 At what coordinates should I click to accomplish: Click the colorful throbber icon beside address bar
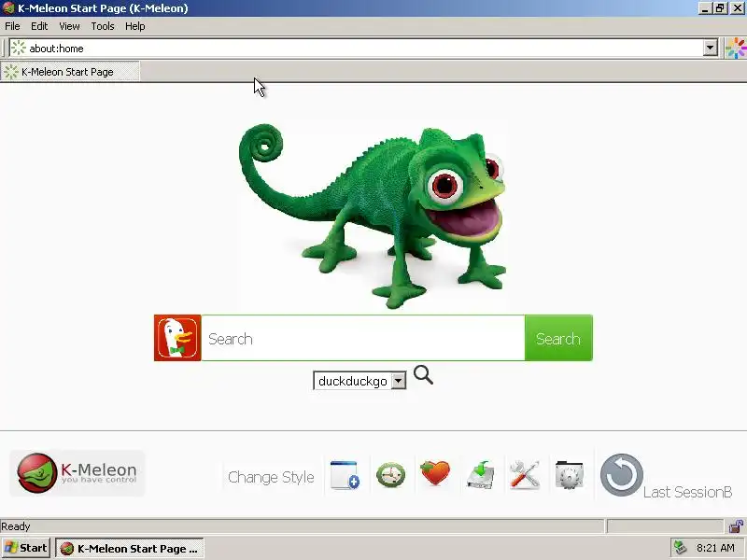tap(736, 49)
